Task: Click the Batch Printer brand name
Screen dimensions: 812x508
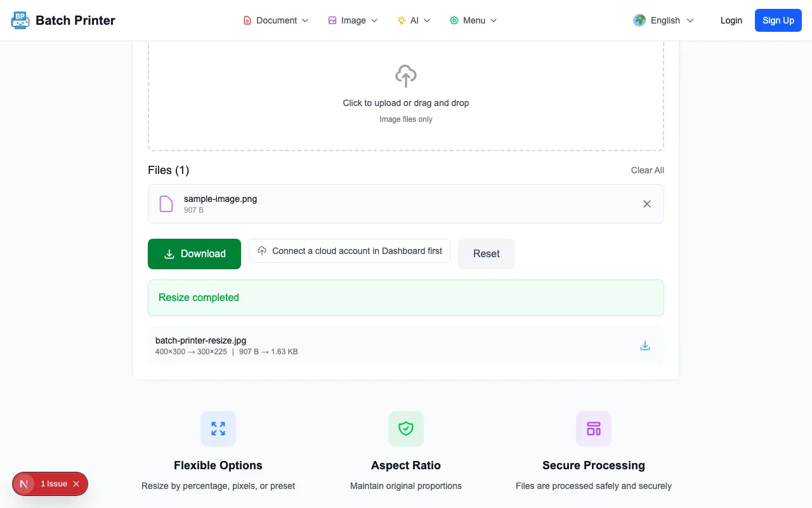Action: (75, 20)
